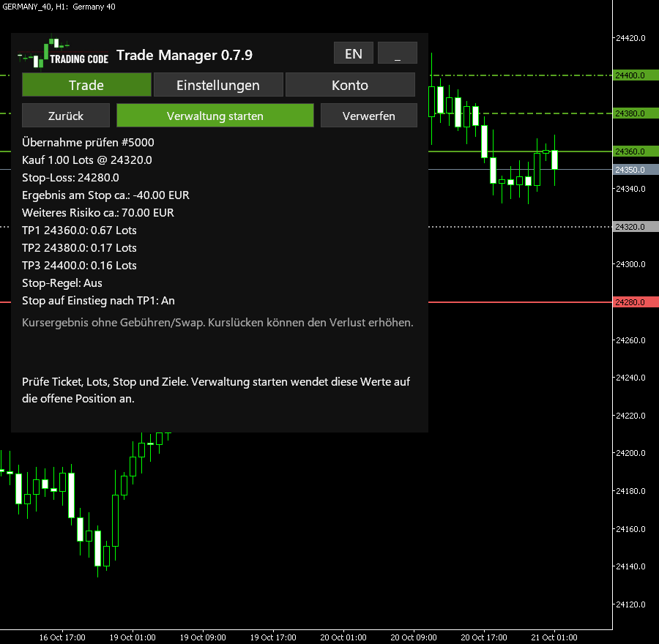
Task: Click the '16 Oct 17:00' time axis label
Action: pyautogui.click(x=62, y=637)
